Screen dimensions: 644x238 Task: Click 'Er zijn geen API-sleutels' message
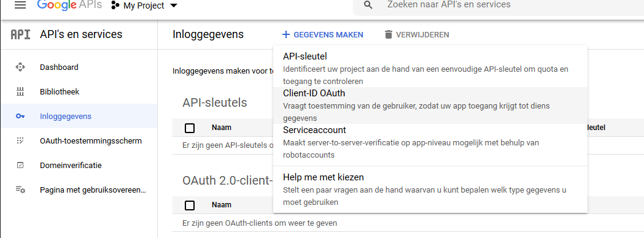[x=228, y=145]
